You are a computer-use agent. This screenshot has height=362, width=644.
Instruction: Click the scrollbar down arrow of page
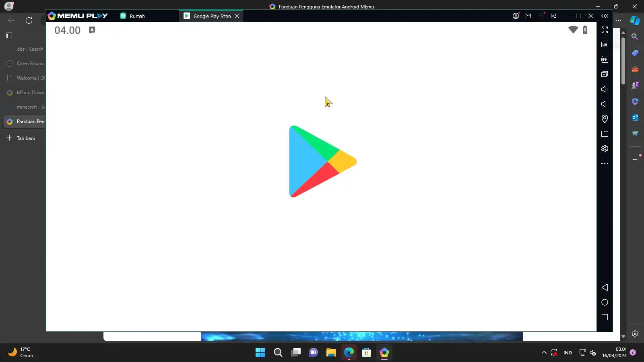pos(623,337)
